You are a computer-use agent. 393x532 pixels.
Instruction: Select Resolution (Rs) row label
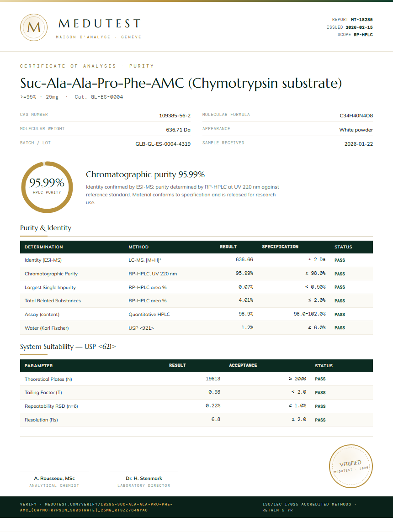pos(41,420)
